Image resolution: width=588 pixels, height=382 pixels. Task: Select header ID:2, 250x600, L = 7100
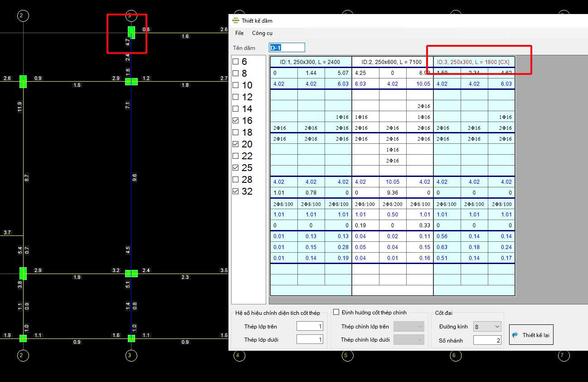click(x=393, y=62)
